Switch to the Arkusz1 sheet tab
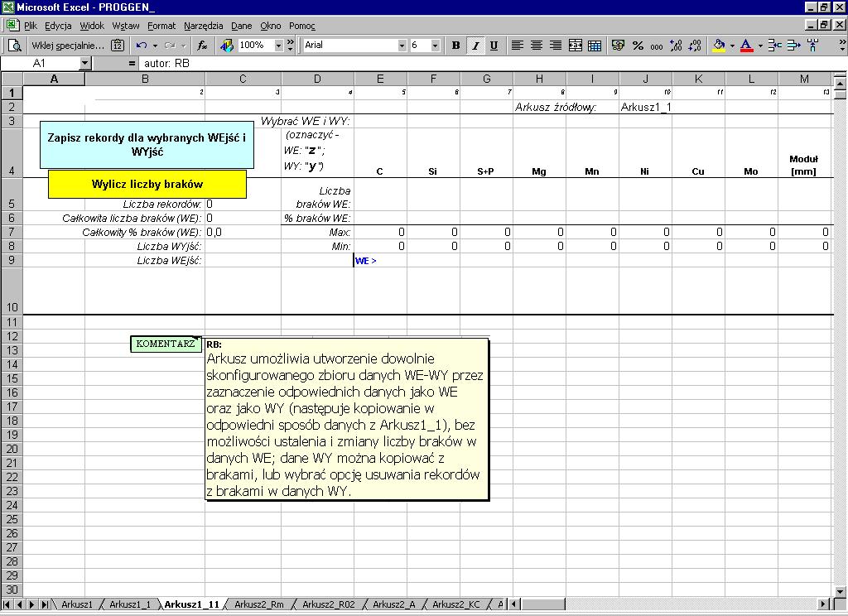848x616 pixels. [77, 604]
